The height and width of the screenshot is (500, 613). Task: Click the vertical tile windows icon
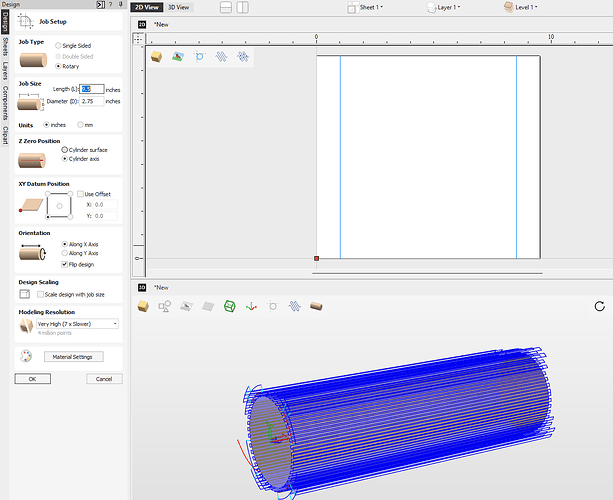(x=242, y=7)
